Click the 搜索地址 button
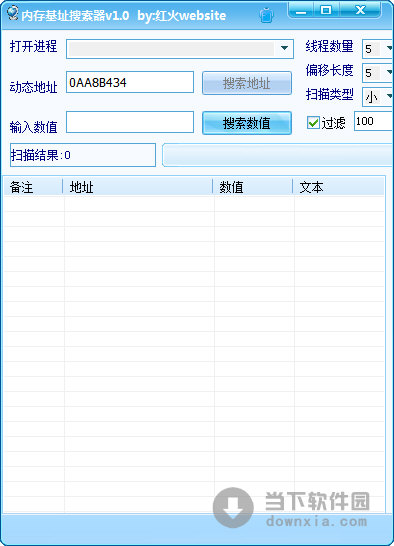This screenshot has width=394, height=546. point(247,83)
